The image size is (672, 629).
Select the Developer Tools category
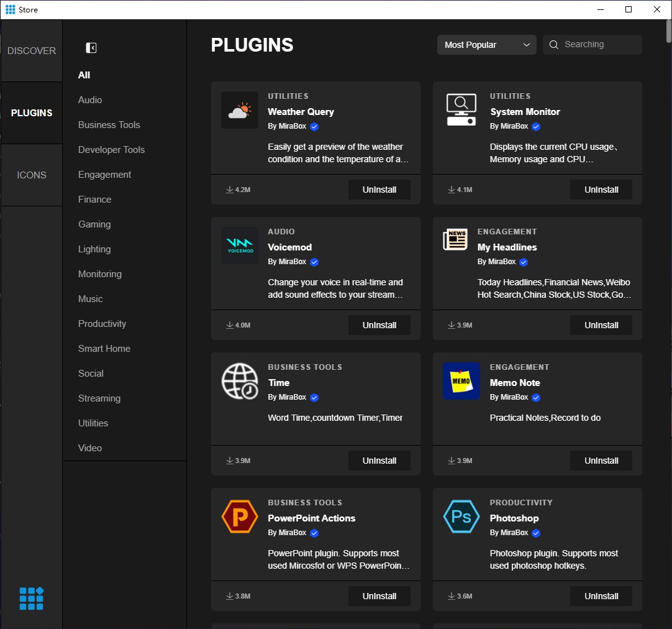coord(111,150)
